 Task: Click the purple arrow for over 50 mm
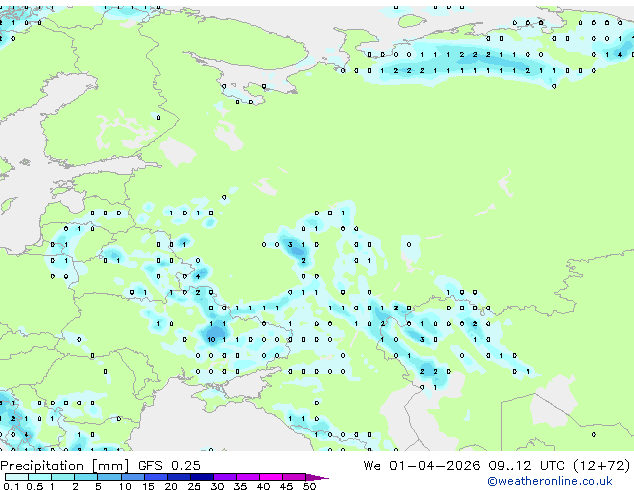[x=317, y=477]
